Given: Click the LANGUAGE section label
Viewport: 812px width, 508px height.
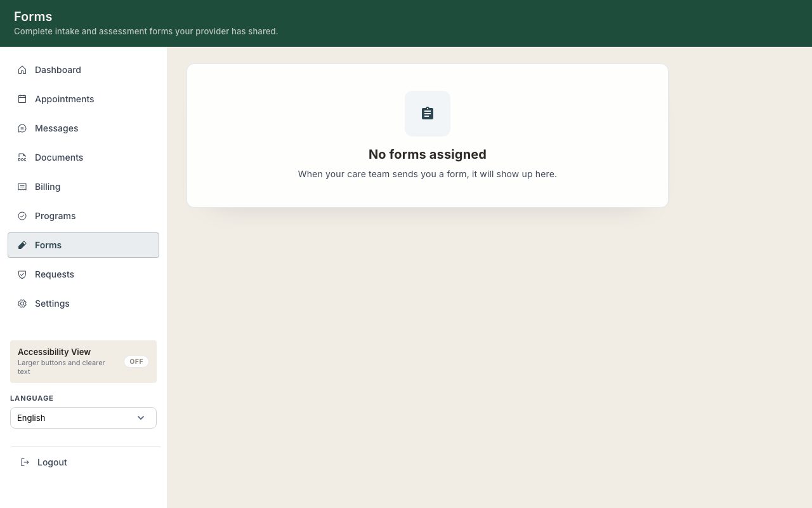Looking at the screenshot, I should [32, 398].
